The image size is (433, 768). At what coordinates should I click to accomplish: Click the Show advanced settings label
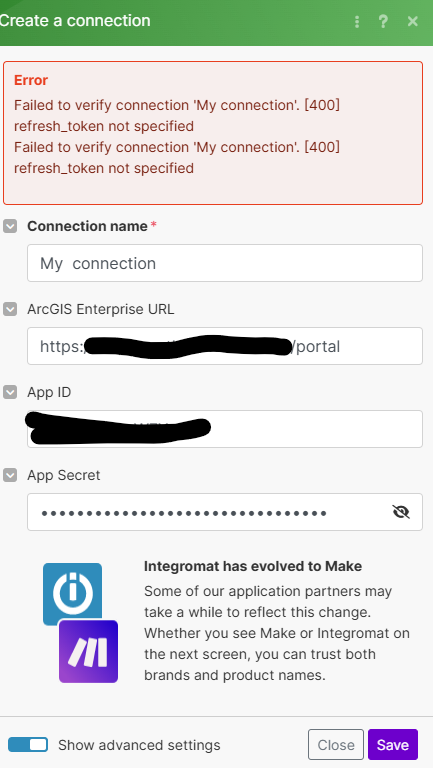point(139,745)
